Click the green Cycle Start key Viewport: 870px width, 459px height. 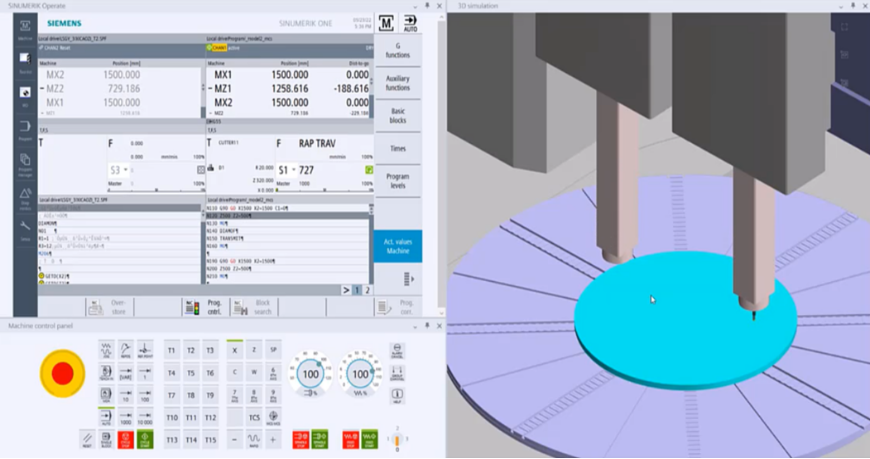(x=145, y=439)
